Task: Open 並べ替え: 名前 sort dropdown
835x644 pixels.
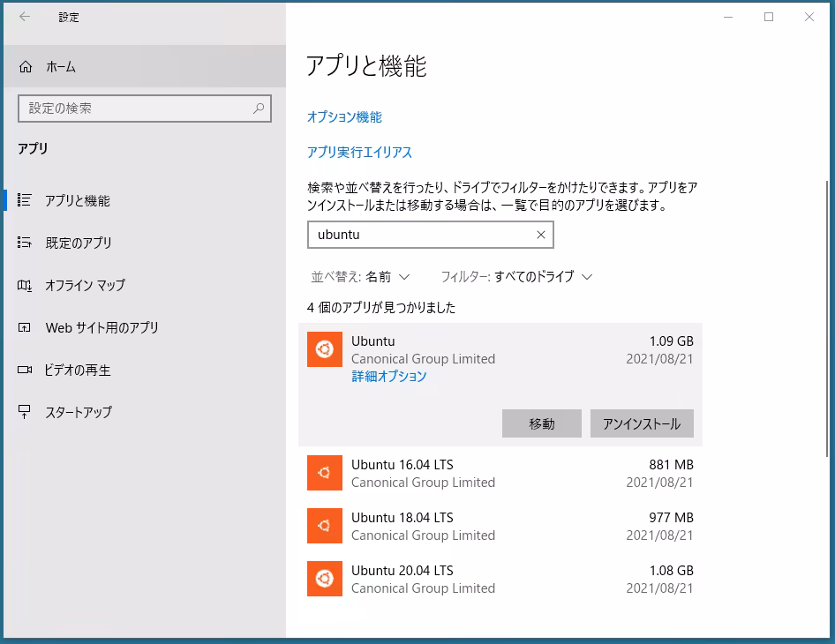Action: pyautogui.click(x=360, y=277)
